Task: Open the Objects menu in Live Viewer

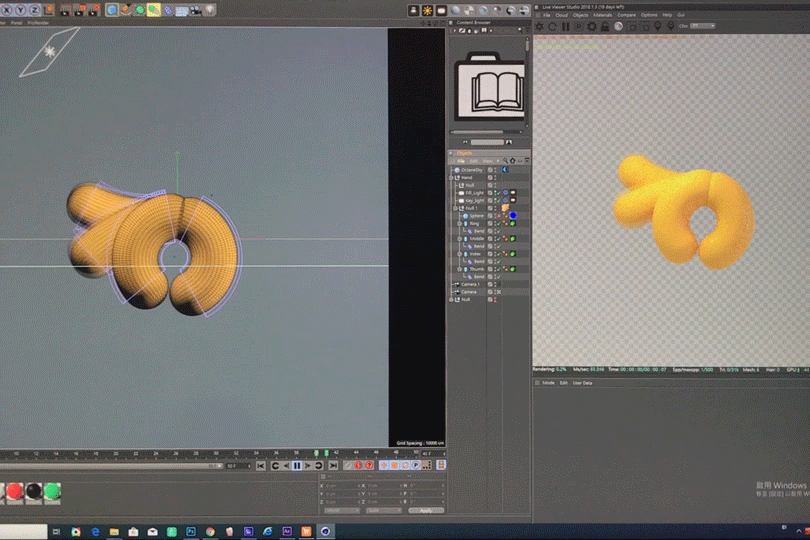Action: (580, 15)
